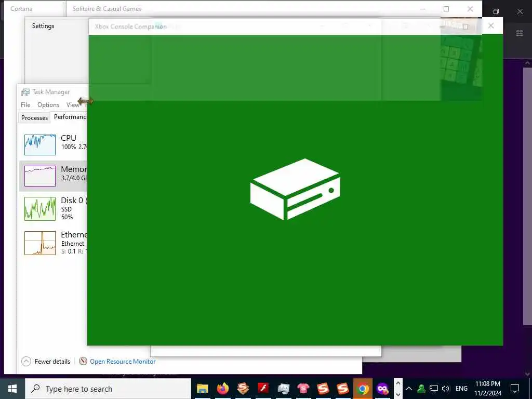Image resolution: width=532 pixels, height=399 pixels.
Task: Open the volume control tray icon
Action: click(x=445, y=389)
